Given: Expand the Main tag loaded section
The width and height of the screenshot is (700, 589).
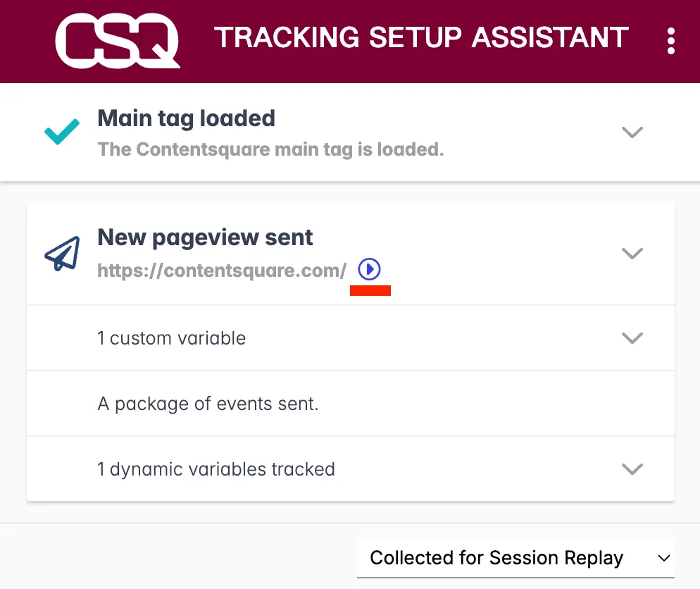Looking at the screenshot, I should (x=632, y=132).
